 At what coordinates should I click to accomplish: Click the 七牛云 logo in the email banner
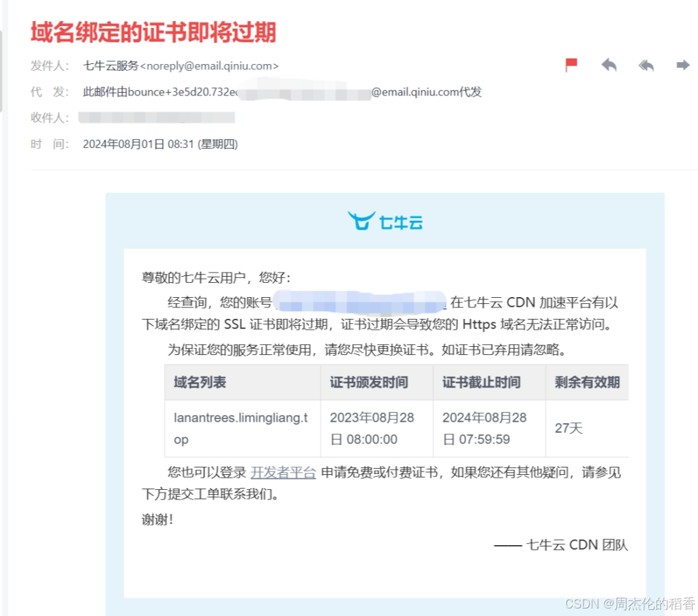[385, 221]
